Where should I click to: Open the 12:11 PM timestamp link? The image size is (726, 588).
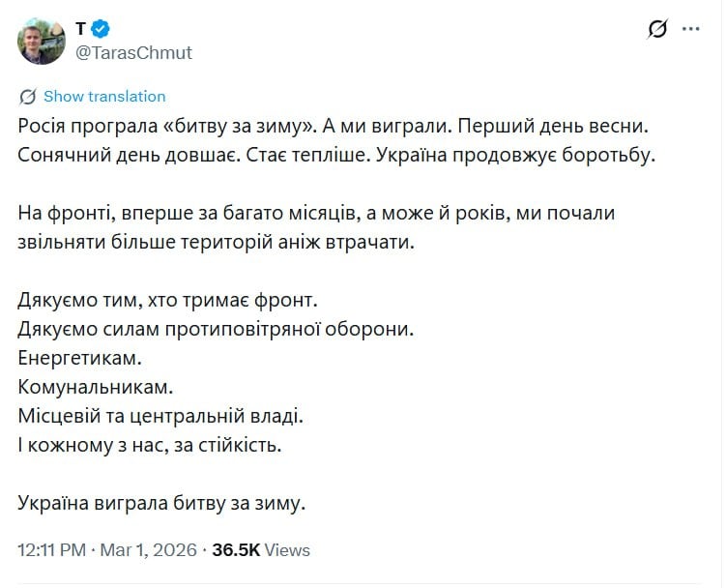[x=53, y=550]
